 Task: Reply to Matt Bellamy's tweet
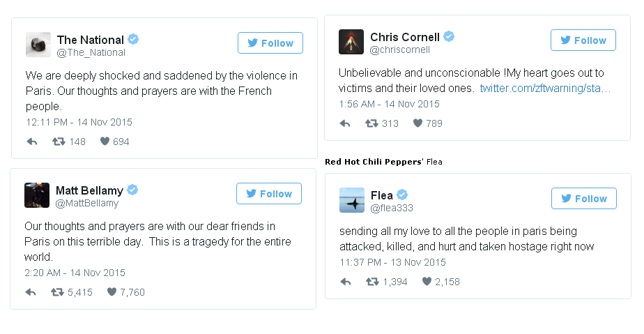point(31,292)
